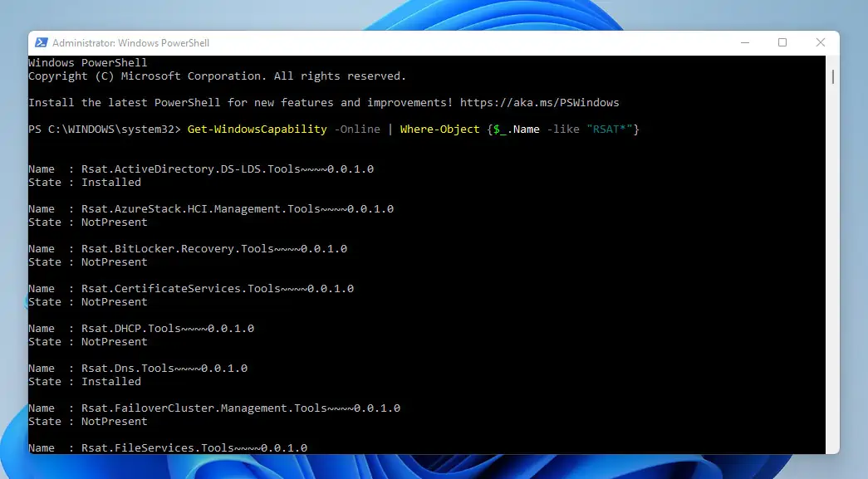
Task: Click the https://aka.ms/PSWindows URL
Action: [539, 102]
